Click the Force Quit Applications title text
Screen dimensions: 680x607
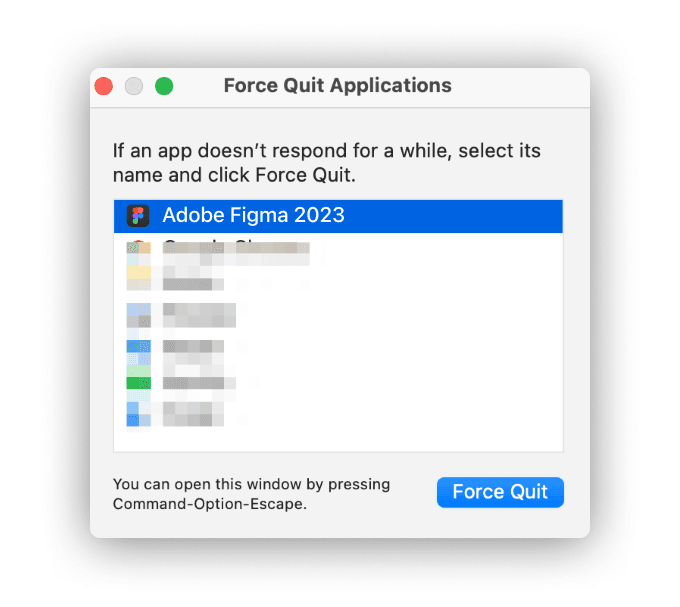tap(337, 86)
